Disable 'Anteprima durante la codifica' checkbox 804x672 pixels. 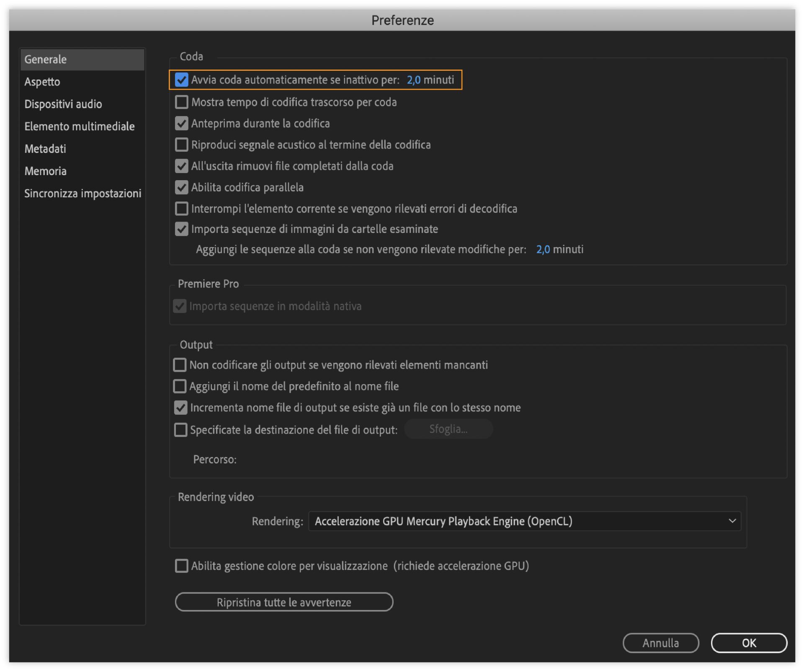[x=181, y=123]
